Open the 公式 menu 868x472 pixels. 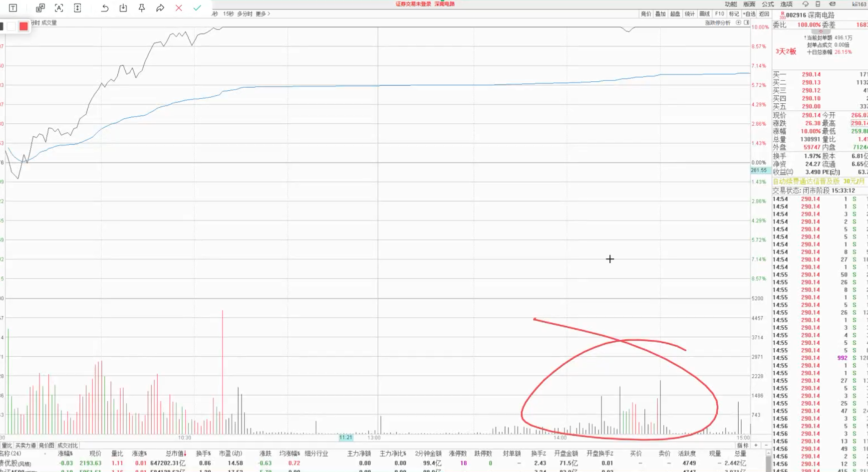coord(768,4)
